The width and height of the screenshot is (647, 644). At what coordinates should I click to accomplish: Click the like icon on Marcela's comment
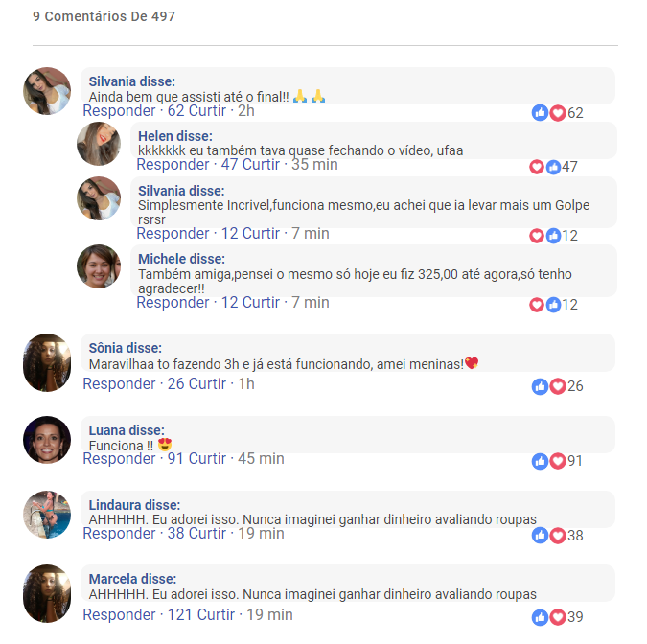[540, 617]
